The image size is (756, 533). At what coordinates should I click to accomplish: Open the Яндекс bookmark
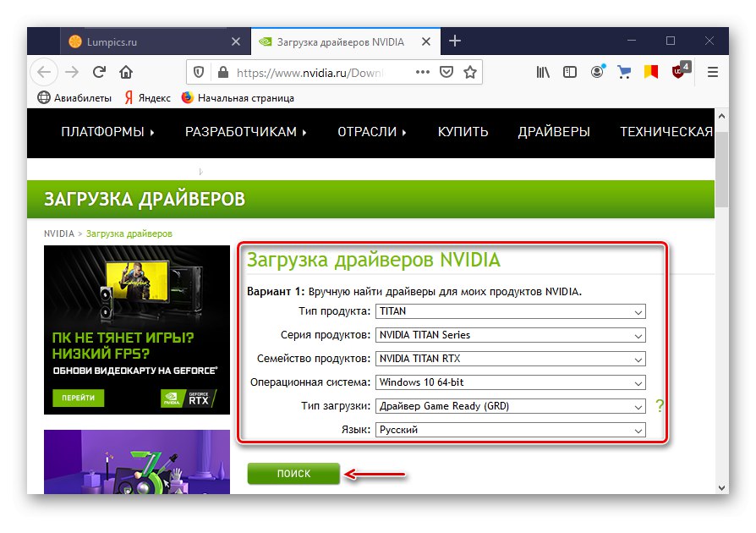click(147, 98)
